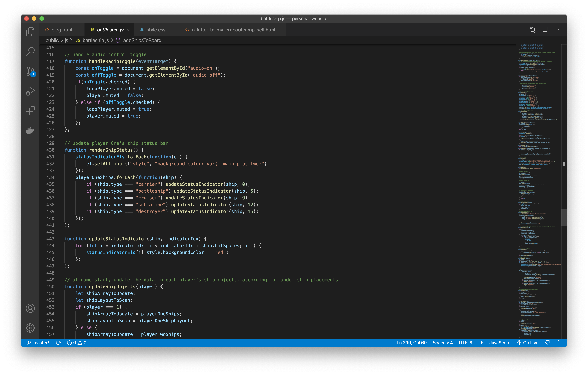
Task: Click the Synchronize Changes icon in status bar
Action: point(58,343)
